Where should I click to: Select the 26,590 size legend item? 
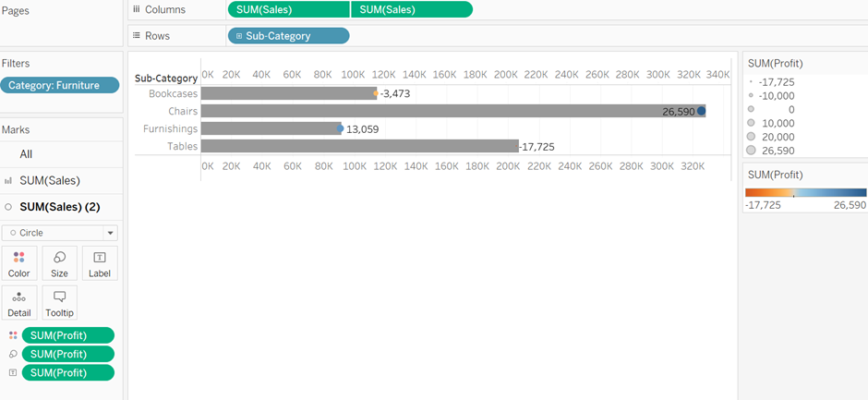770,151
